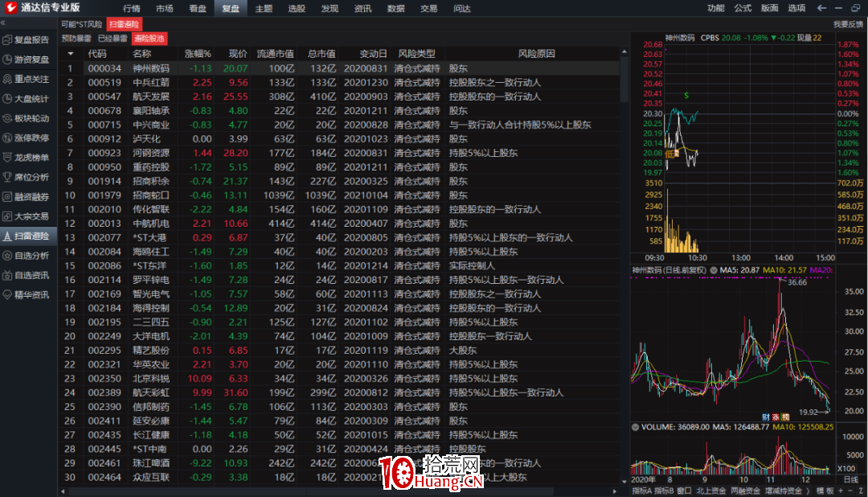The image size is (868, 497).
Task: Open the 行情 menu
Action: [x=132, y=8]
